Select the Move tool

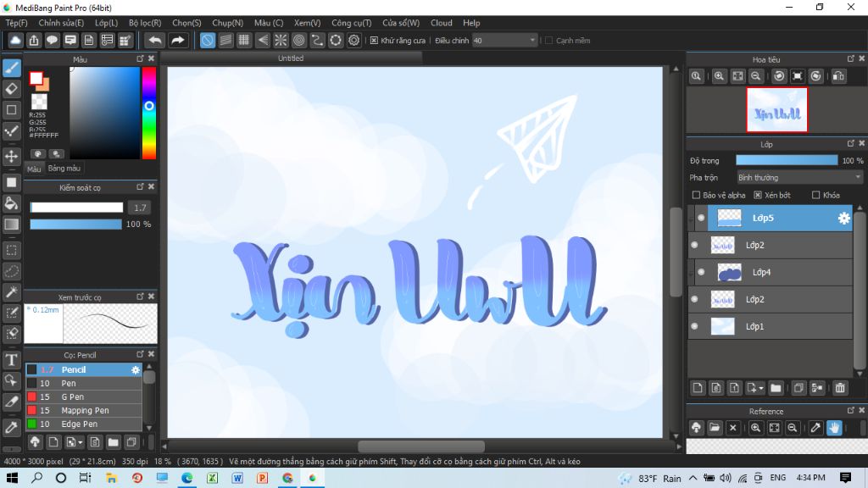point(12,157)
